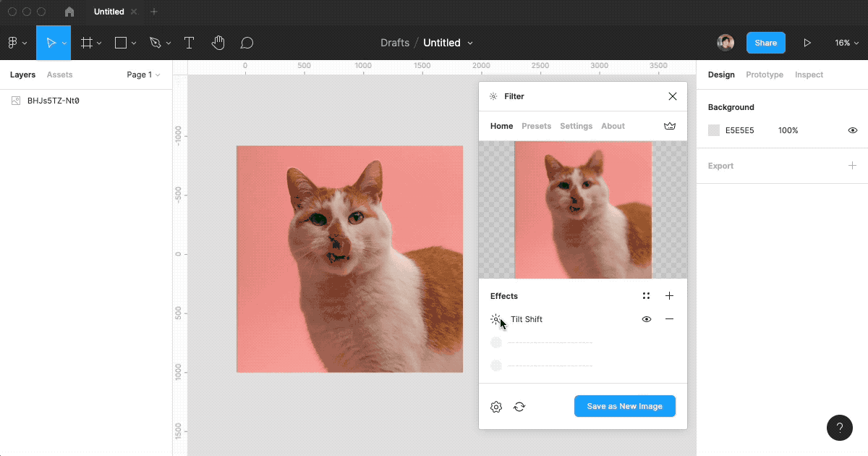868x456 pixels.
Task: Click the Present play icon
Action: [x=807, y=43]
